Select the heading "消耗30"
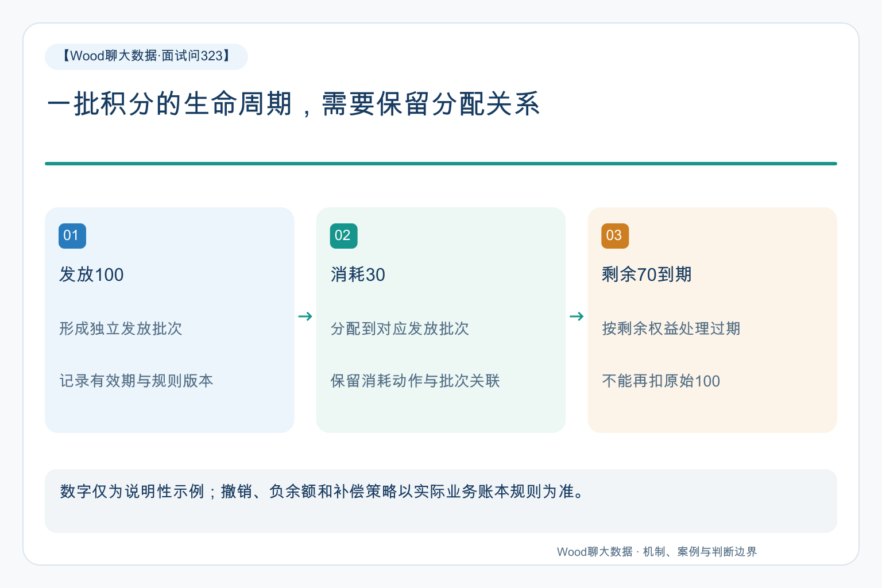This screenshot has width=882, height=588. click(x=358, y=274)
